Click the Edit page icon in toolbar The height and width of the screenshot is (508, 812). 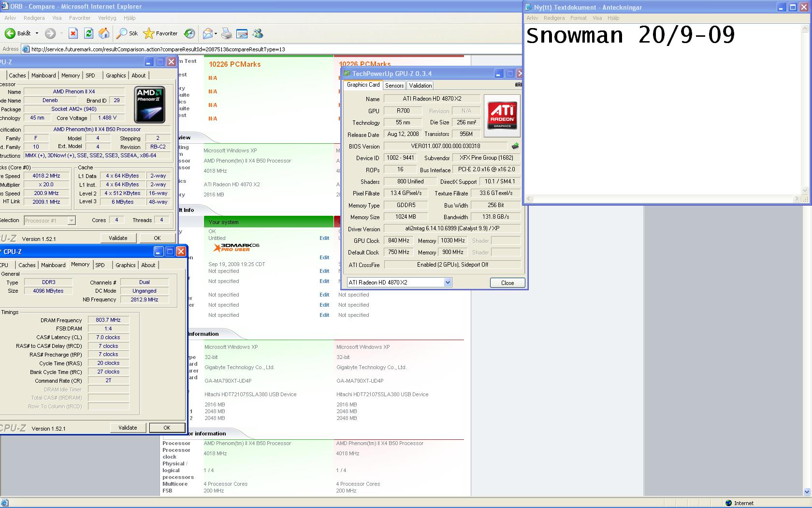[242, 33]
